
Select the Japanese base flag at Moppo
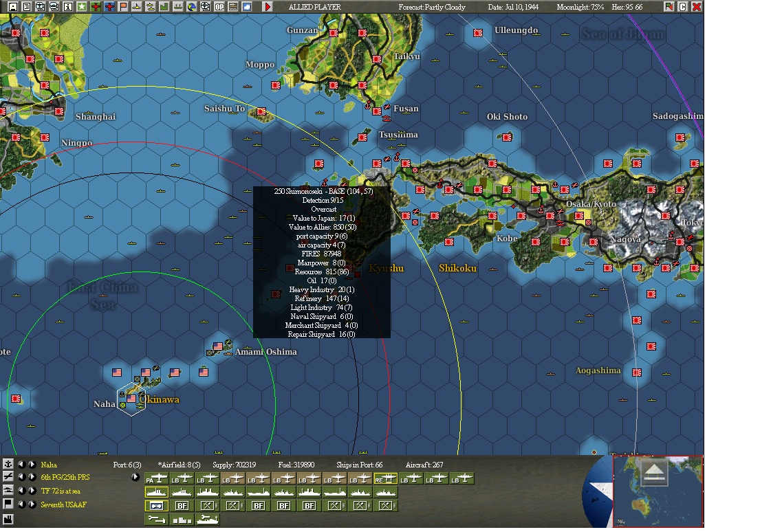pos(276,85)
